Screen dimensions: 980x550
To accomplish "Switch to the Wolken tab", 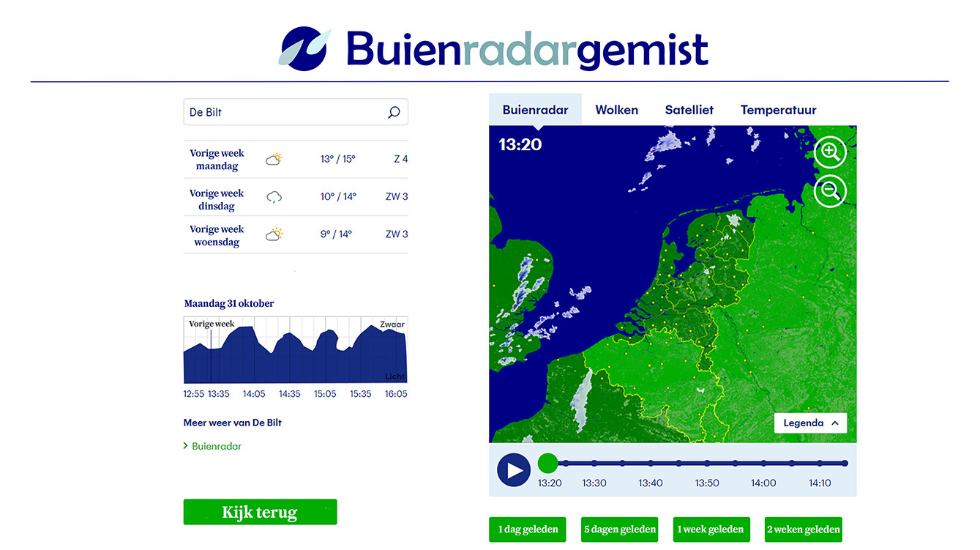I will pyautogui.click(x=616, y=110).
